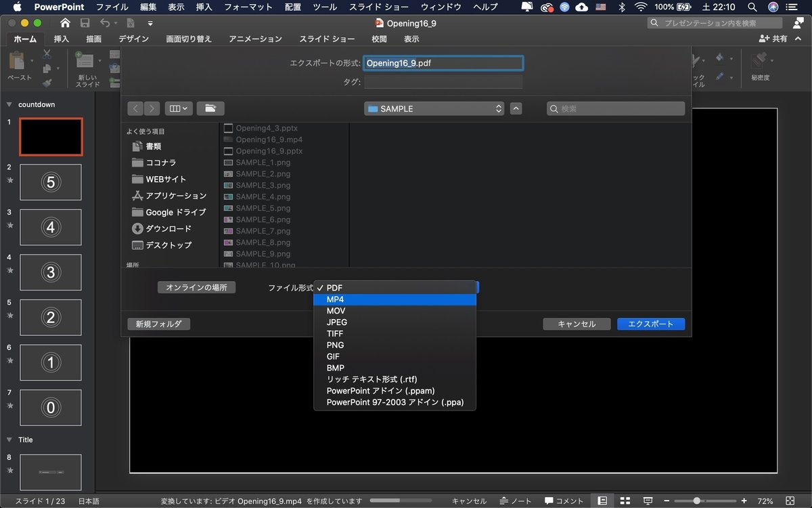
Task: Open the SAMPLE folder location popup
Action: tap(434, 108)
